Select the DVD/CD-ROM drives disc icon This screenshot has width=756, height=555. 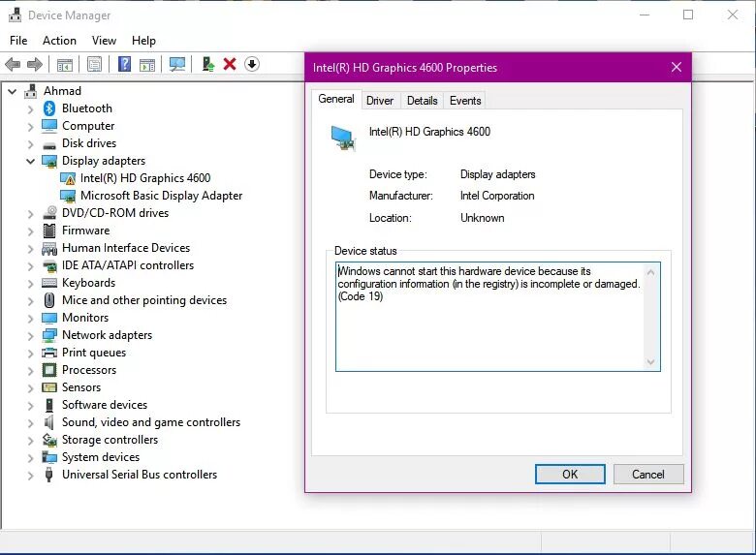pyautogui.click(x=49, y=212)
